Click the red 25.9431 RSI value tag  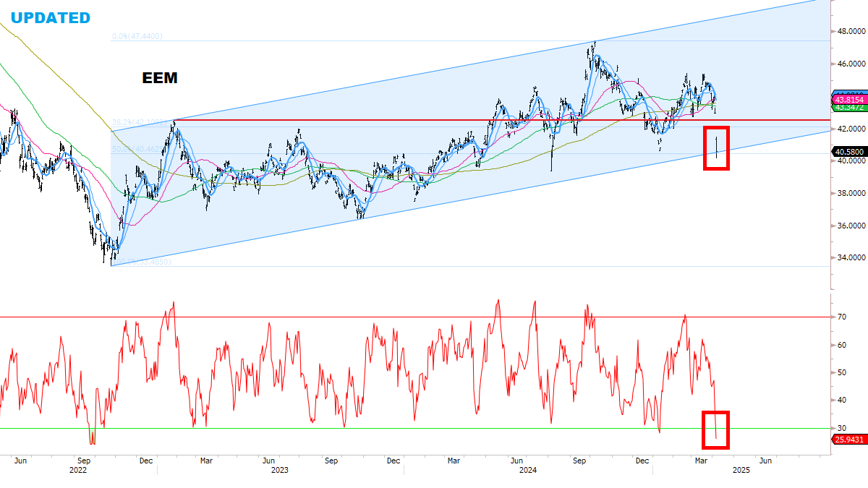[x=849, y=439]
